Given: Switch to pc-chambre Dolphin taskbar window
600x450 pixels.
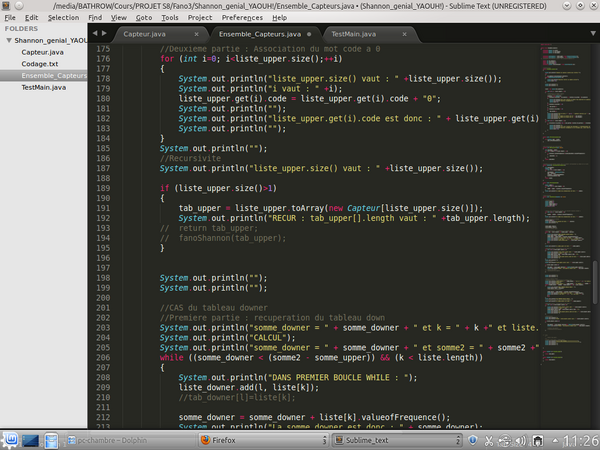Looking at the screenshot, I should pyautogui.click(x=110, y=440).
